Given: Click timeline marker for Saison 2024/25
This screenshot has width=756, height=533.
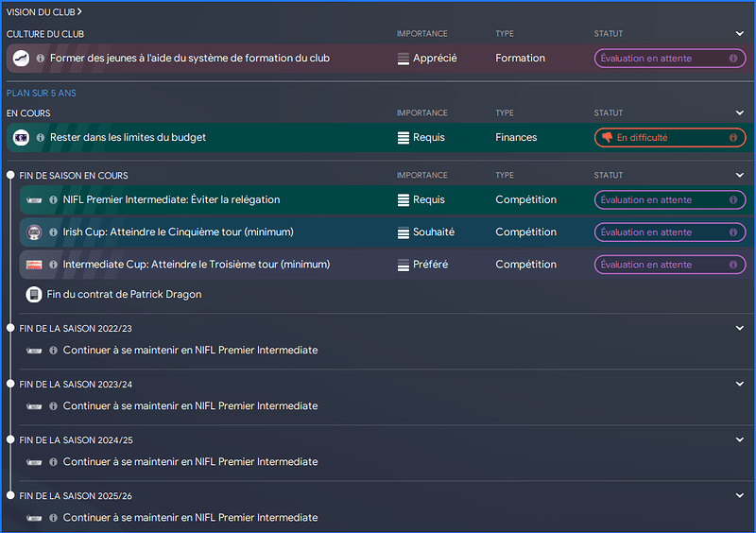Looking at the screenshot, I should coord(10,439).
